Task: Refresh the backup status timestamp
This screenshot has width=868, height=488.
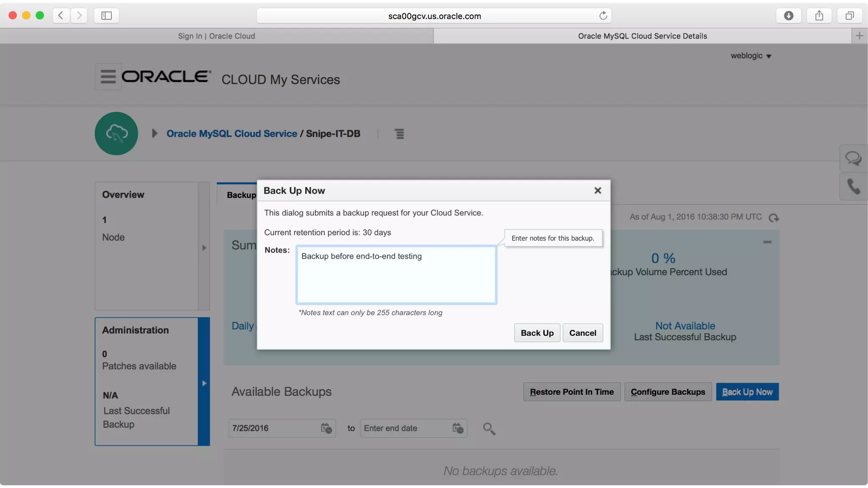Action: [x=774, y=218]
